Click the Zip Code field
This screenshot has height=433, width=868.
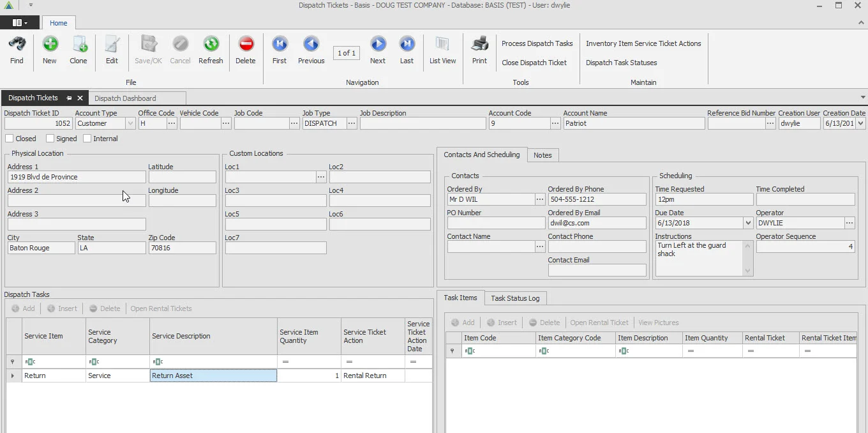point(182,248)
